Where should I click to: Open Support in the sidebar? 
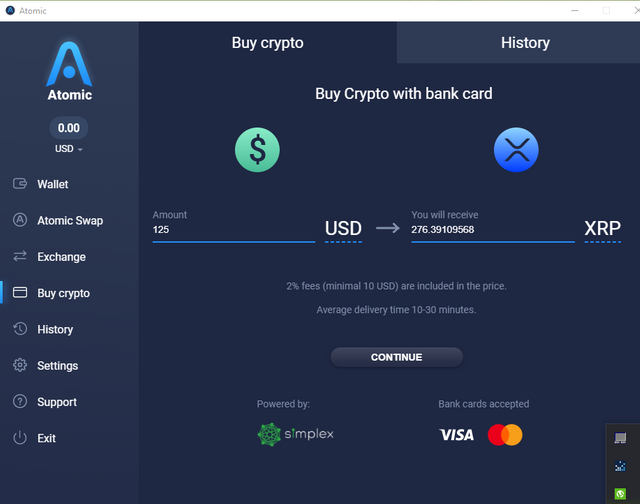click(x=57, y=402)
